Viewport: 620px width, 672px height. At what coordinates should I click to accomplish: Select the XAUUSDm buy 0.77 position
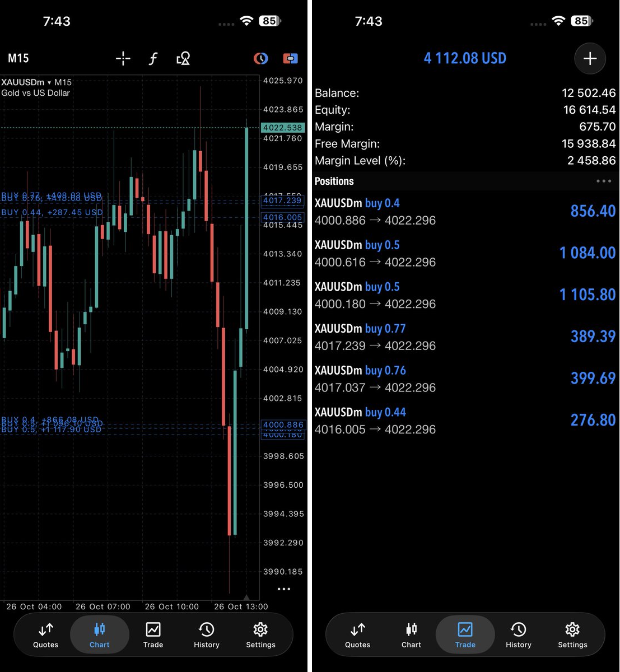pyautogui.click(x=465, y=337)
